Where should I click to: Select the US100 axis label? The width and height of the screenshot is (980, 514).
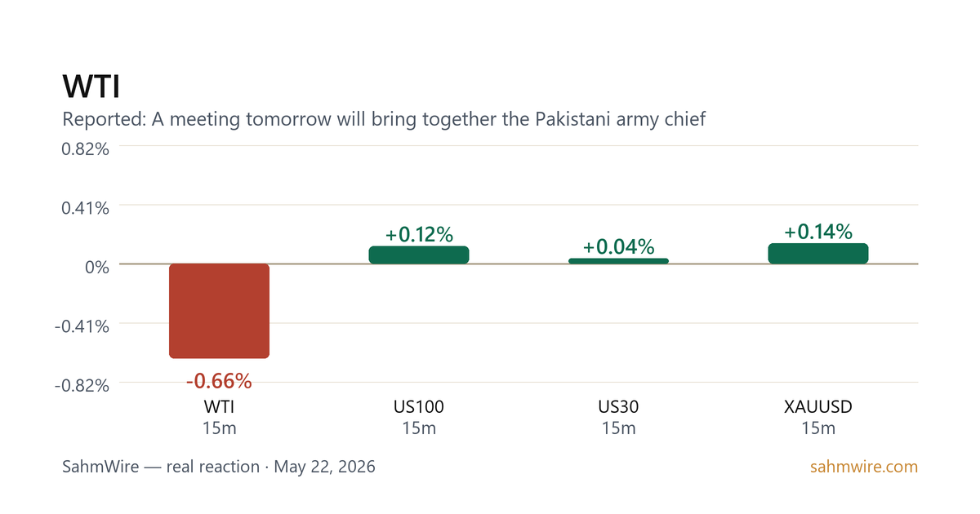(419, 406)
